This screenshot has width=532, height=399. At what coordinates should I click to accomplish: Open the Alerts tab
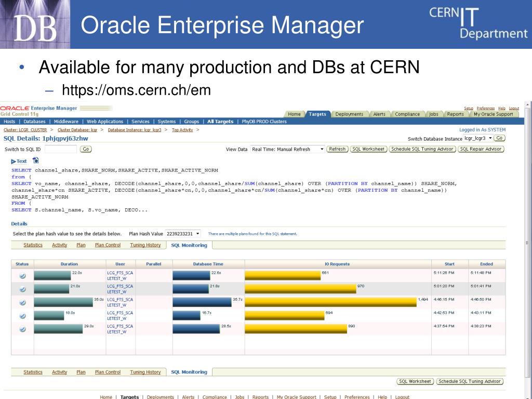coord(379,114)
